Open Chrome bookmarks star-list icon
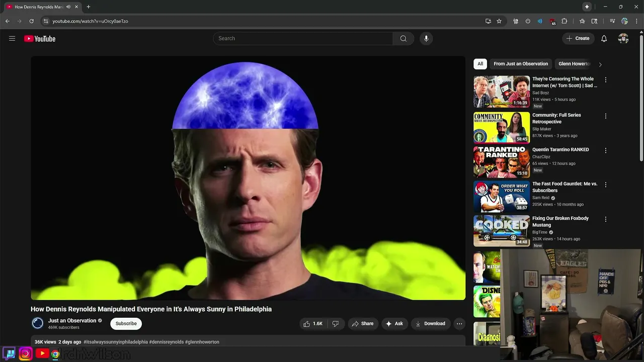The height and width of the screenshot is (362, 644). coord(582,21)
